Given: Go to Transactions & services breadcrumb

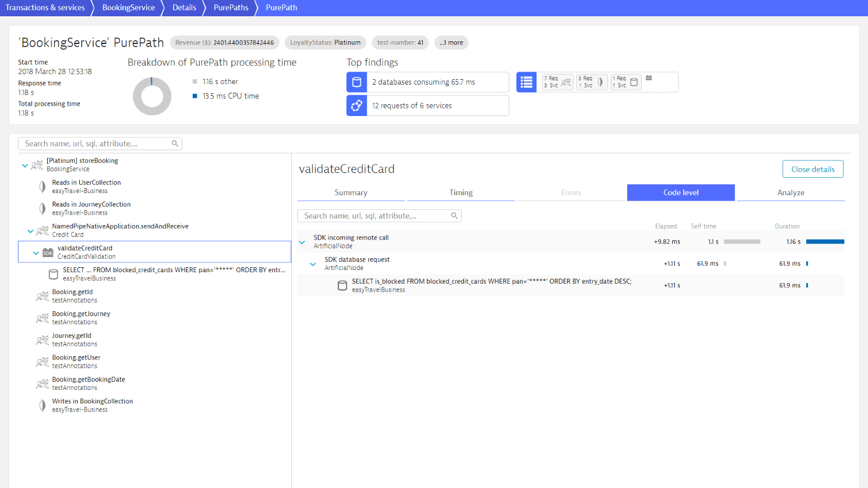Looking at the screenshot, I should point(45,8).
